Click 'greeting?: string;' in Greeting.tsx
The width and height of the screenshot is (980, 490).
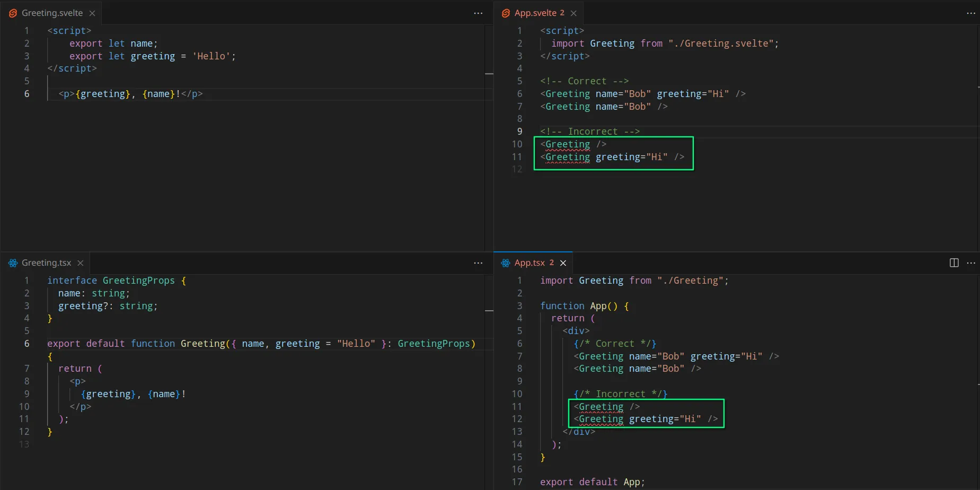108,306
